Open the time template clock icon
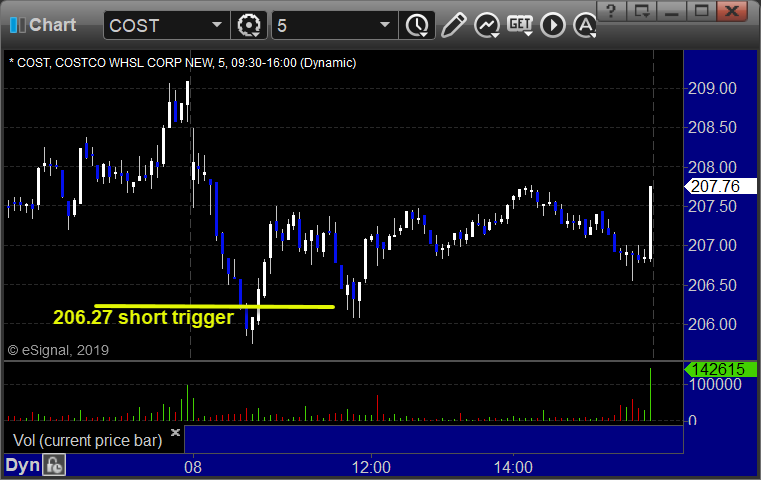The image size is (761, 480). click(417, 25)
